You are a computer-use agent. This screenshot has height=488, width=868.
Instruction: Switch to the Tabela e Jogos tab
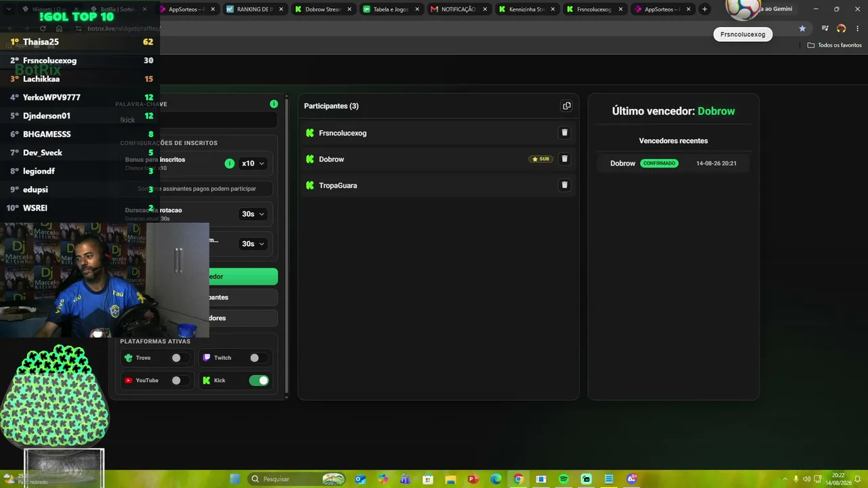[x=391, y=9]
